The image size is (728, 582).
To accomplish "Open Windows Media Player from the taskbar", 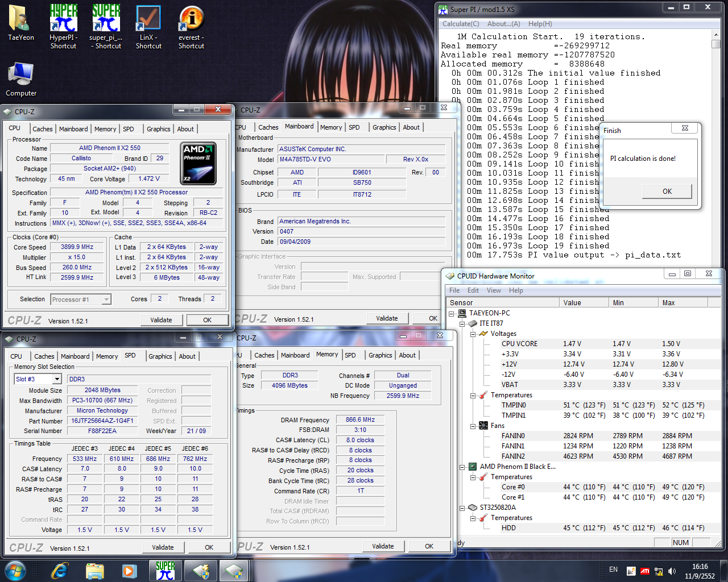I will tap(129, 571).
